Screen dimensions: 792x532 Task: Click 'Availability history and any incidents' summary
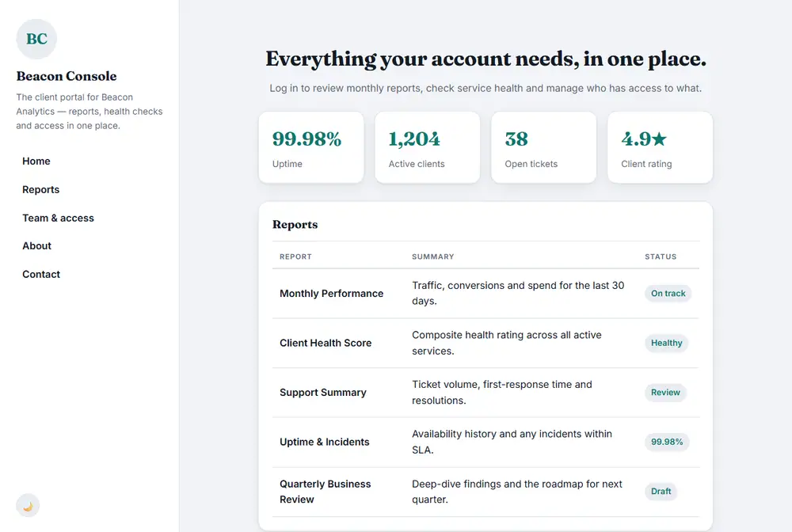[512, 442]
